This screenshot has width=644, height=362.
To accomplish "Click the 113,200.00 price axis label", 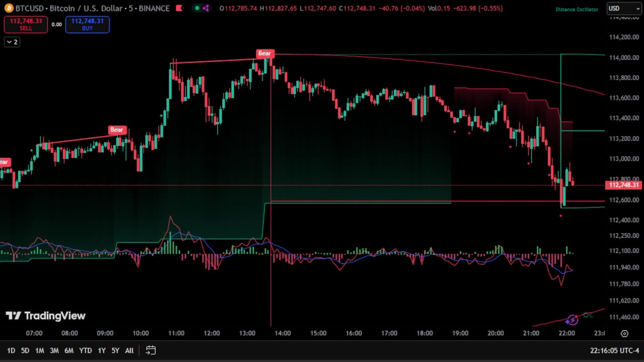I will [624, 139].
